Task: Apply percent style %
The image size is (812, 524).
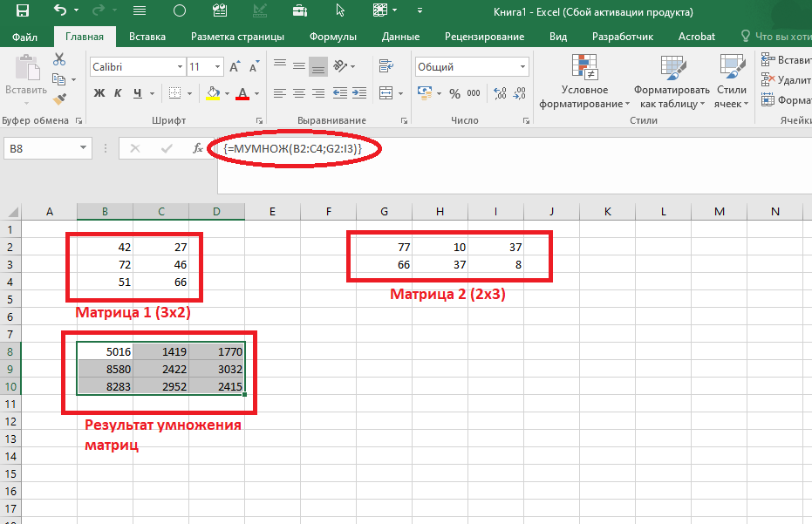Action: click(454, 93)
